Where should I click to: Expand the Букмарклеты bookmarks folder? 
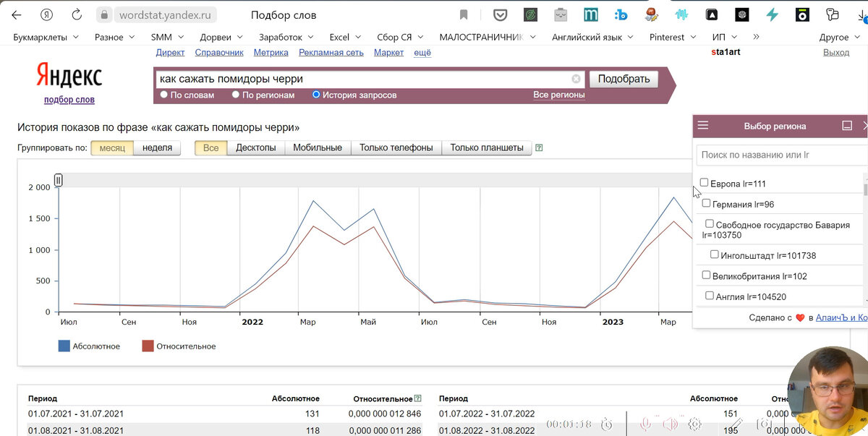point(45,37)
